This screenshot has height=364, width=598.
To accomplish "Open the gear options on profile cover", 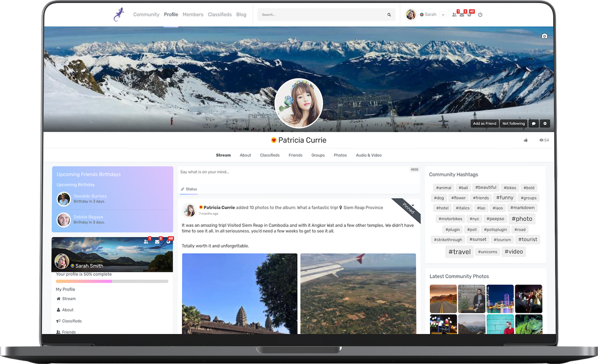I will pos(545,124).
